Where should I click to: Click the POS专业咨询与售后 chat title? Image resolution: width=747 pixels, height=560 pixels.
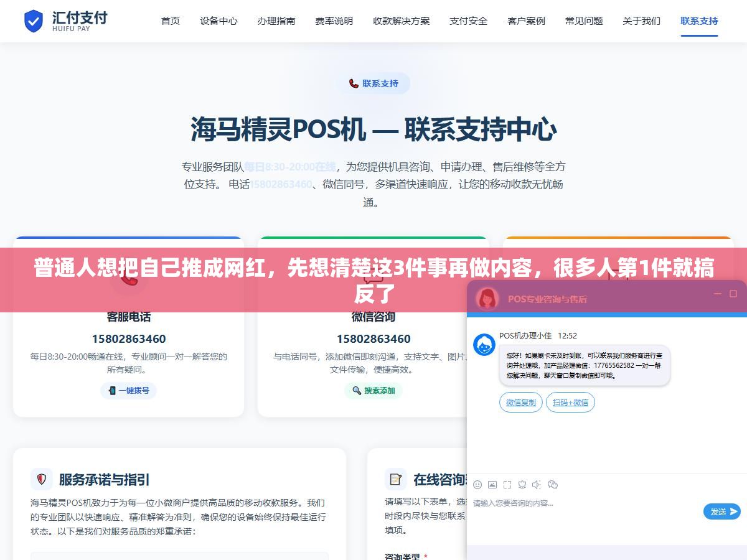547,299
